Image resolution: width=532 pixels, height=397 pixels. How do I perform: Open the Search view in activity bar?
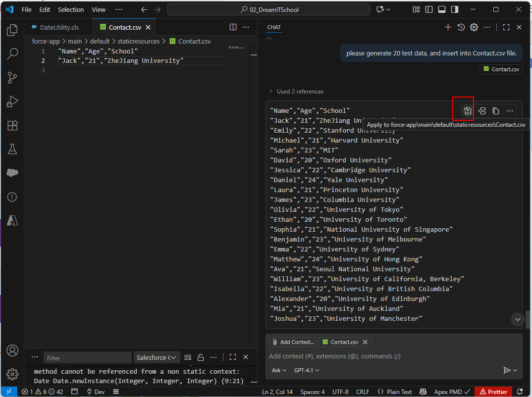(12, 54)
